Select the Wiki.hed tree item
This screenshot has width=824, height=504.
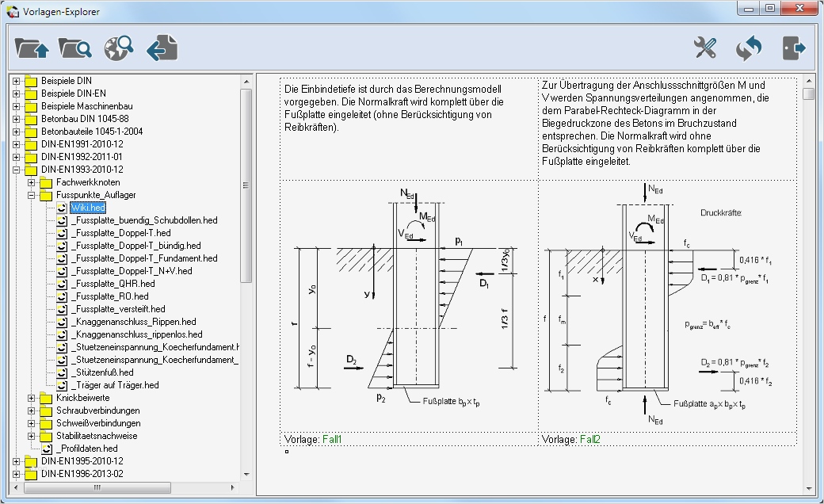point(87,208)
